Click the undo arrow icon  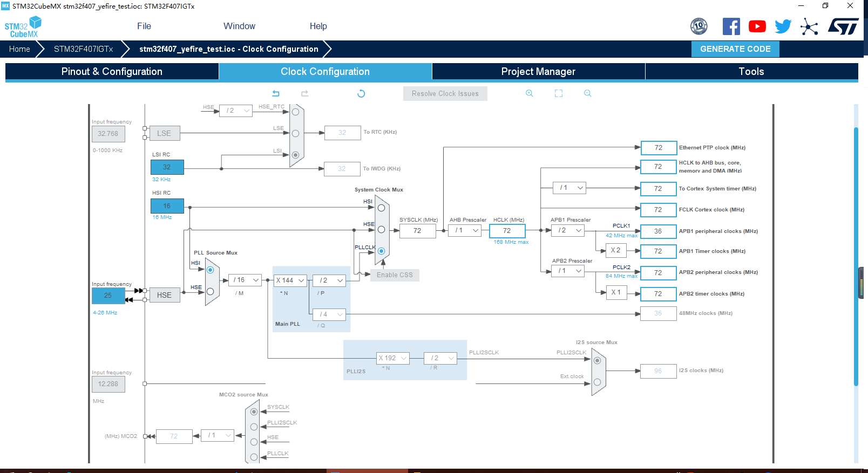pos(276,93)
